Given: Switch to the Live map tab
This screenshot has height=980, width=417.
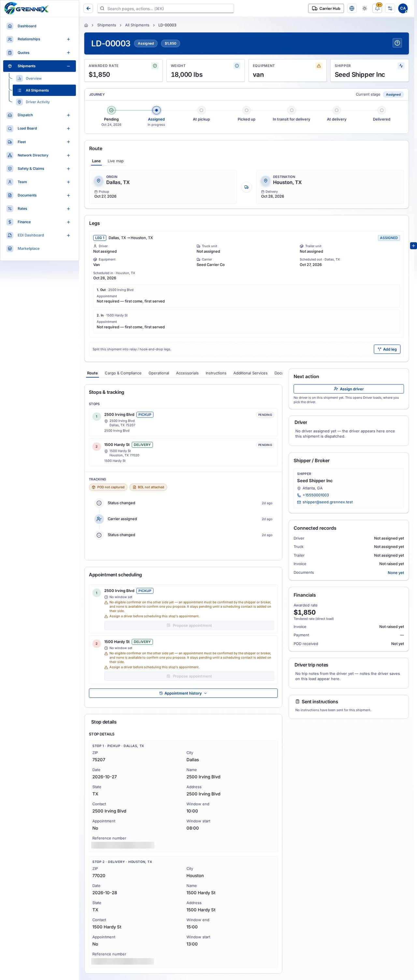Looking at the screenshot, I should 116,161.
